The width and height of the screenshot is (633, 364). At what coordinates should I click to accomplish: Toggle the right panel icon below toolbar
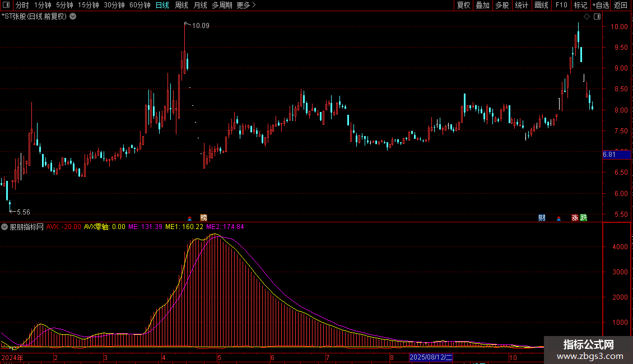coord(595,16)
